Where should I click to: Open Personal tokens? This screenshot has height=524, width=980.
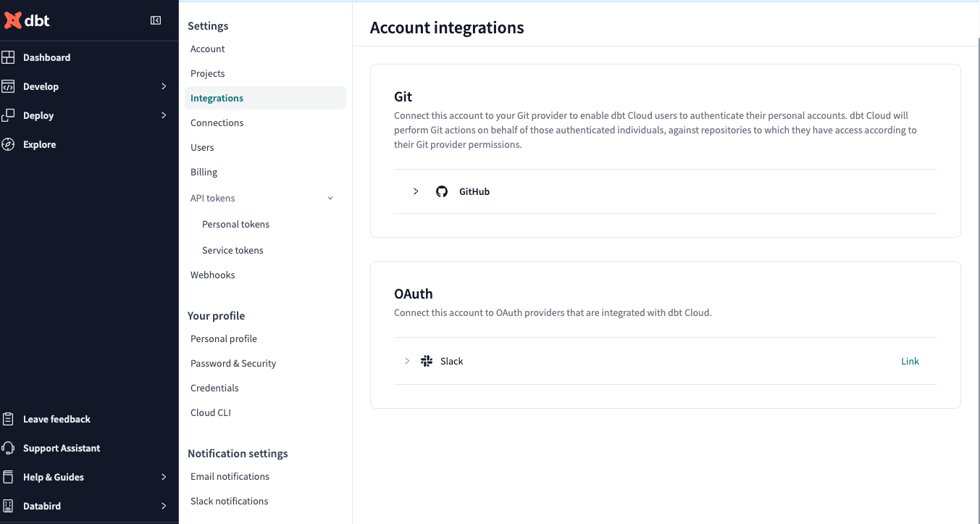pyautogui.click(x=236, y=224)
